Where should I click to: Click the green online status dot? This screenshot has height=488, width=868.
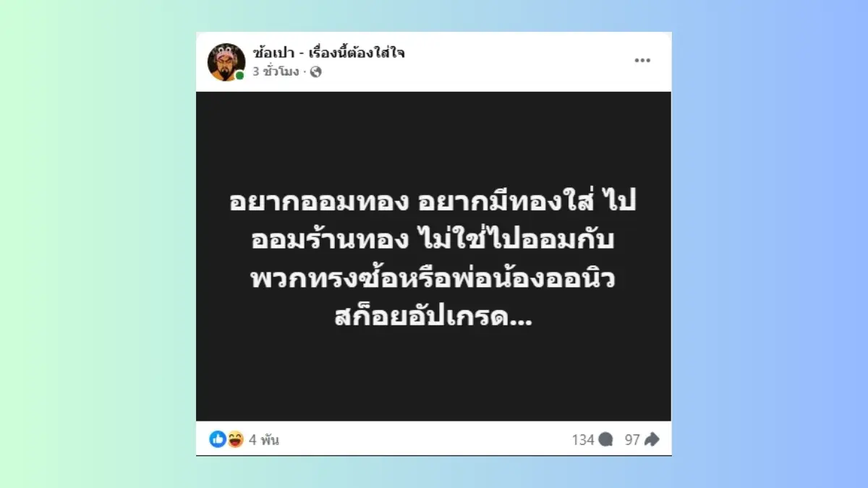click(239, 75)
